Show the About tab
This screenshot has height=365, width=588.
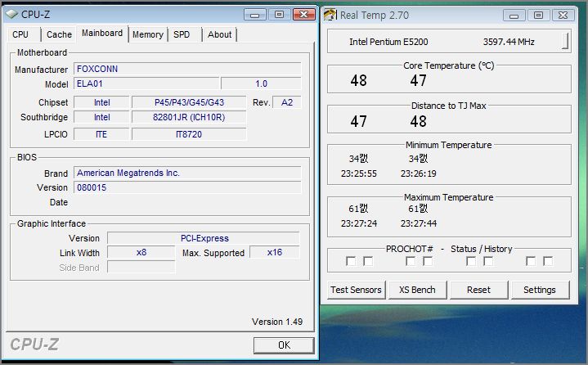[219, 34]
